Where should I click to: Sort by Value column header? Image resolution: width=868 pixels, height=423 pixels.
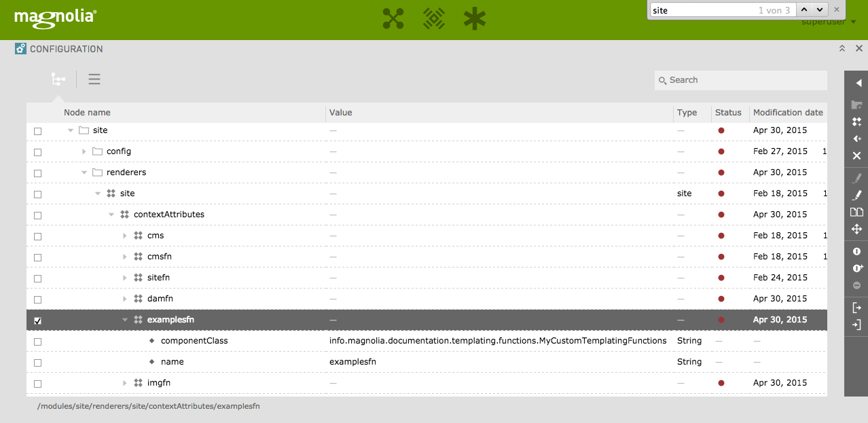[341, 113]
